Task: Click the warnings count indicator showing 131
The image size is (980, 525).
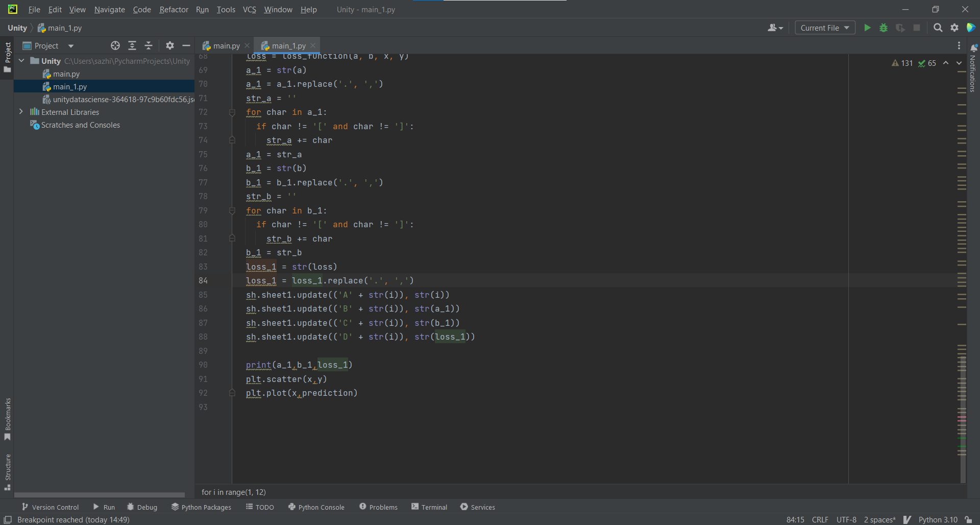Action: (903, 63)
